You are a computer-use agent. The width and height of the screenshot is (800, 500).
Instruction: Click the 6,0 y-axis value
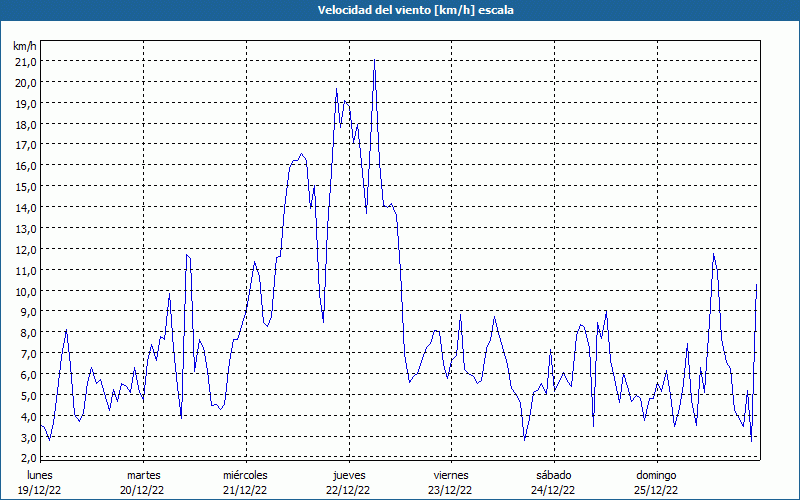click(x=29, y=374)
